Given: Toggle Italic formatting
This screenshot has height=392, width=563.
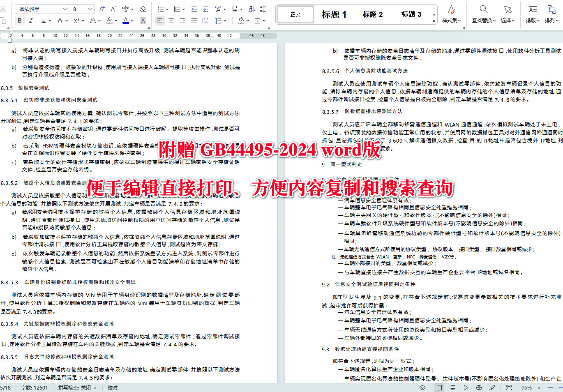Looking at the screenshot, I should coord(31,20).
